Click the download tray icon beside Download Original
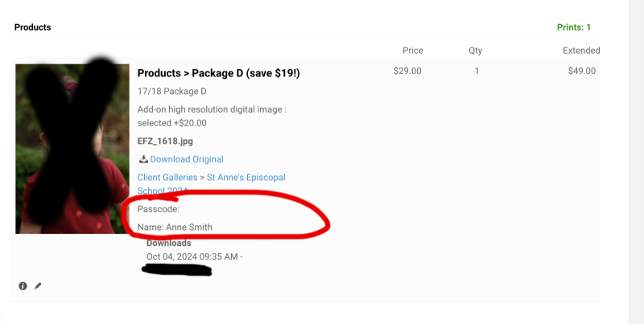The height and width of the screenshot is (324, 644). [143, 159]
